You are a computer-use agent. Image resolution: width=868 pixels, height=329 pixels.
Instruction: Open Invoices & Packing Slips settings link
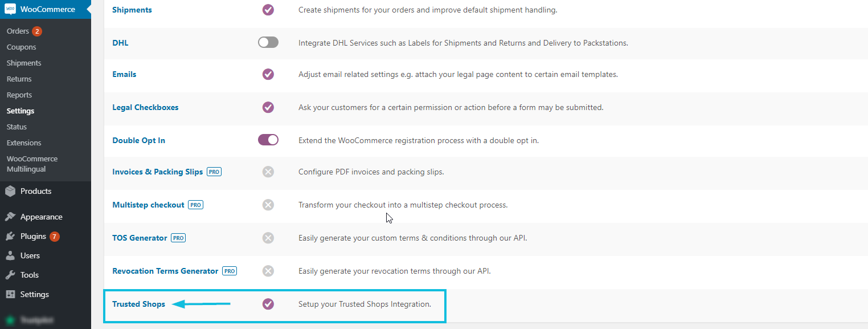[158, 172]
